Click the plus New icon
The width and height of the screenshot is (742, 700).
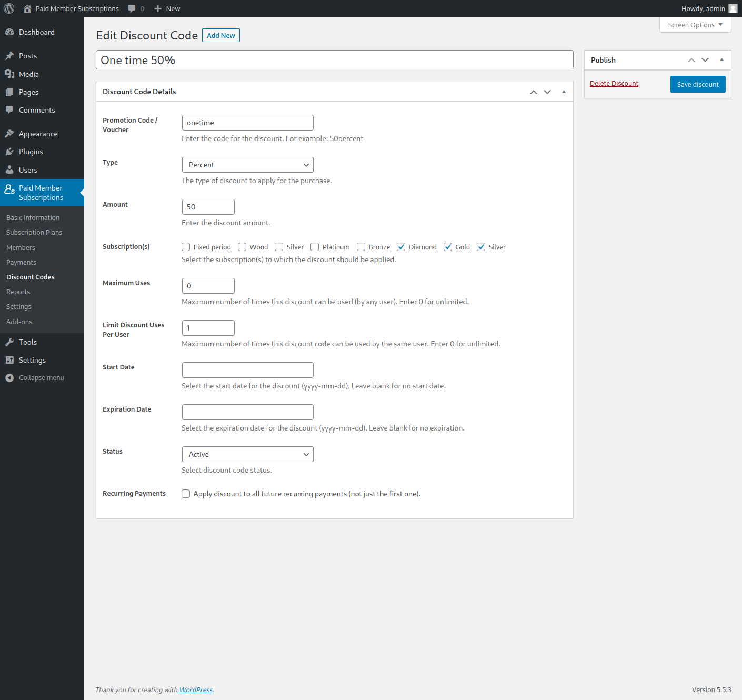158,8
